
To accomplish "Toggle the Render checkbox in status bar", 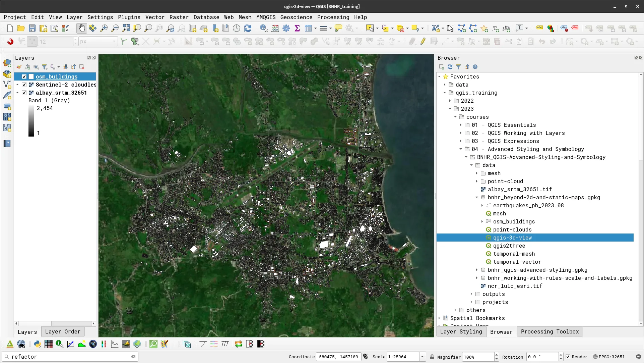I will 568,357.
